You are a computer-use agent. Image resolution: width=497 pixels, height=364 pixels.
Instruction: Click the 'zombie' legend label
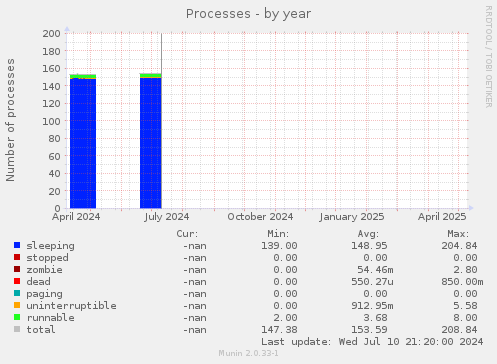click(44, 270)
